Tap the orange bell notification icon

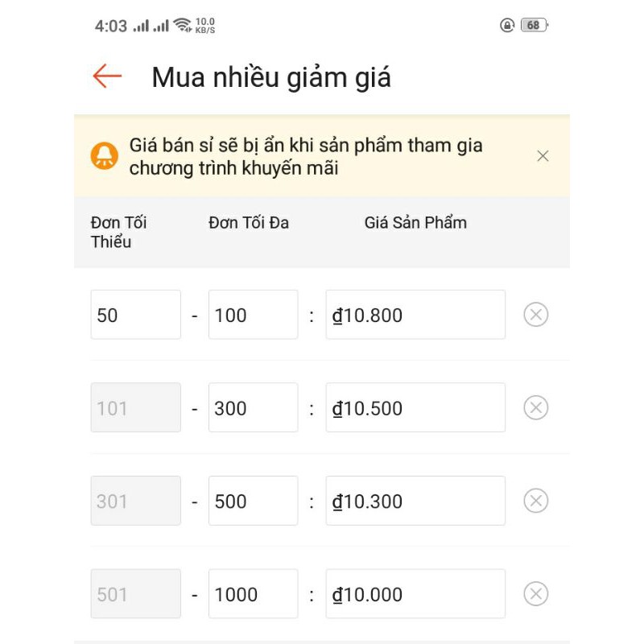tap(105, 155)
